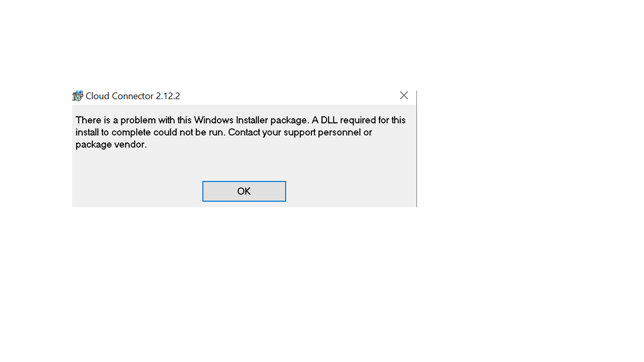Confirm the installer failure message

pyautogui.click(x=244, y=191)
